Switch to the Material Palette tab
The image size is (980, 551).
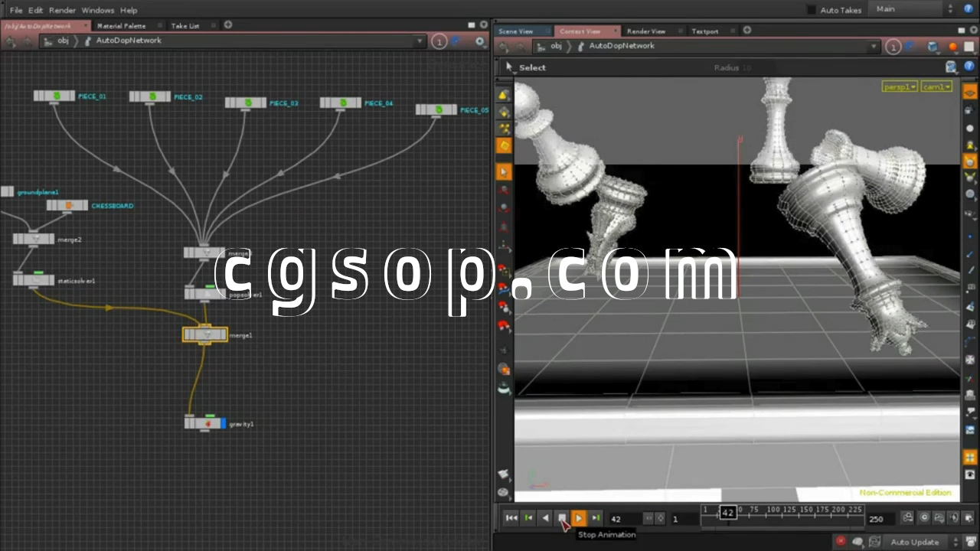(121, 26)
